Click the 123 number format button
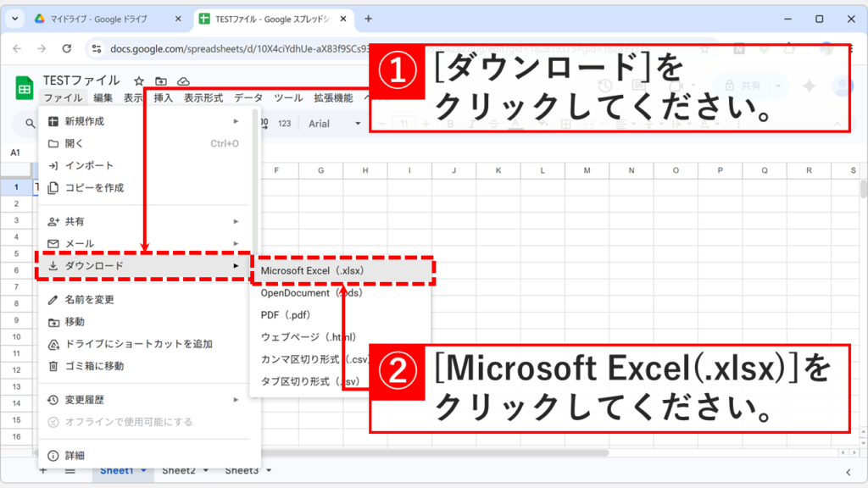The width and height of the screenshot is (868, 488). point(285,124)
